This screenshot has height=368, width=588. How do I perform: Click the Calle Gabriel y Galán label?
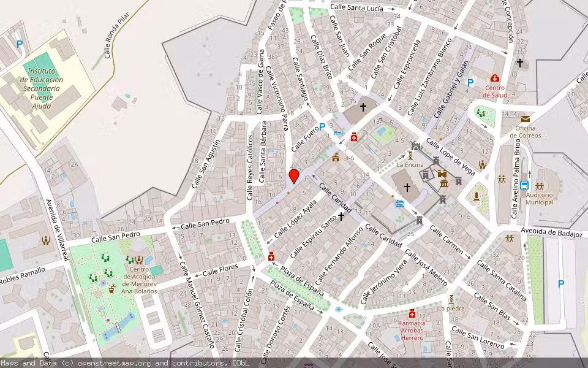click(451, 89)
